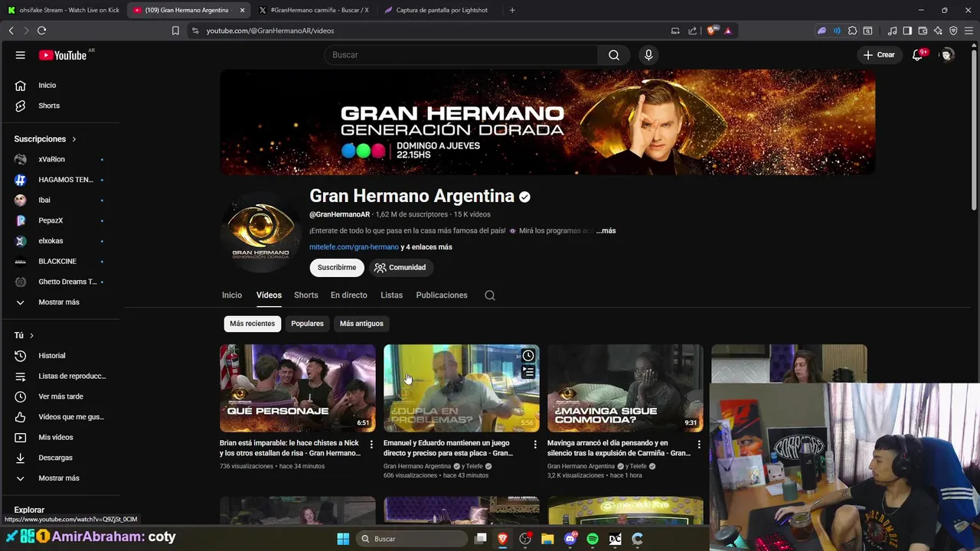Viewport: 980px width, 551px height.
Task: Open the ¿MAVINGA SIGUE CONMOVIDA? video thumbnail
Action: [x=625, y=388]
